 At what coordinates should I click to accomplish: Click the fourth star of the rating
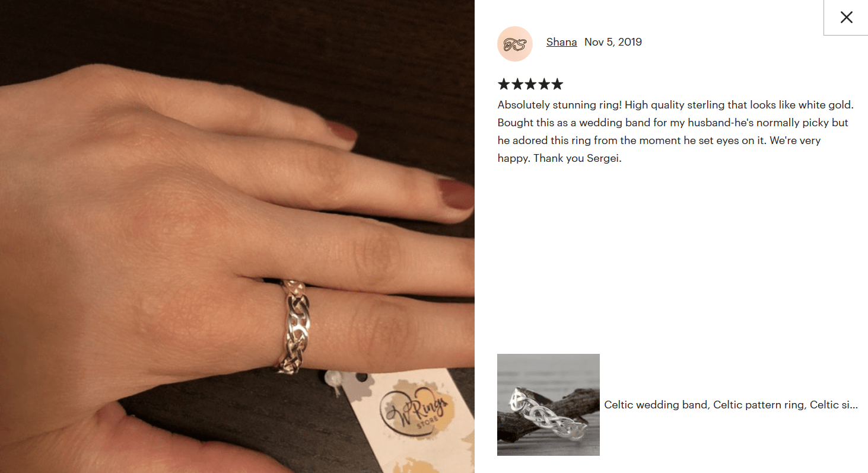(543, 84)
